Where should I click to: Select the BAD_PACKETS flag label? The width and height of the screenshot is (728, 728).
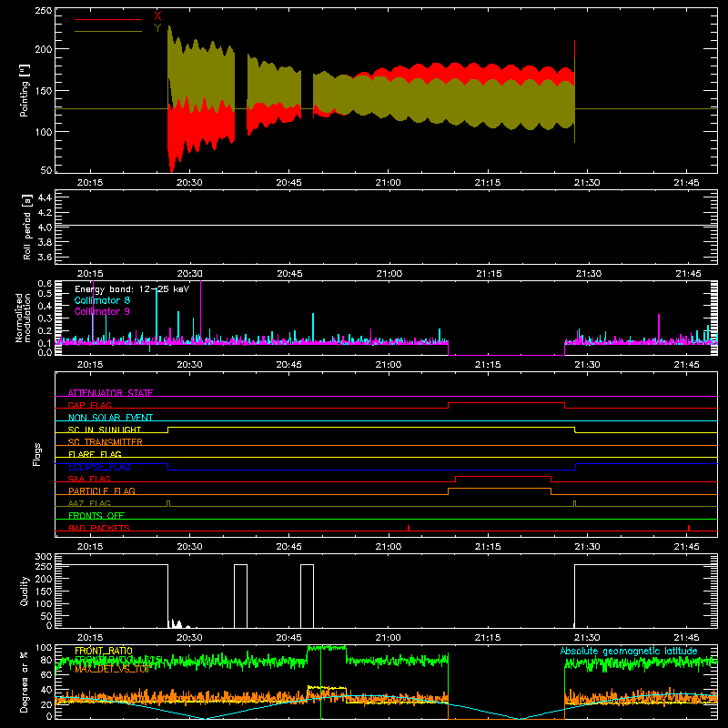click(99, 528)
